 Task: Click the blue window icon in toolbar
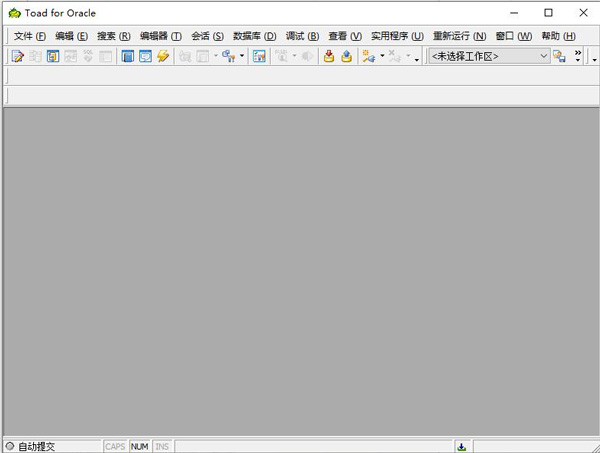pyautogui.click(x=128, y=57)
